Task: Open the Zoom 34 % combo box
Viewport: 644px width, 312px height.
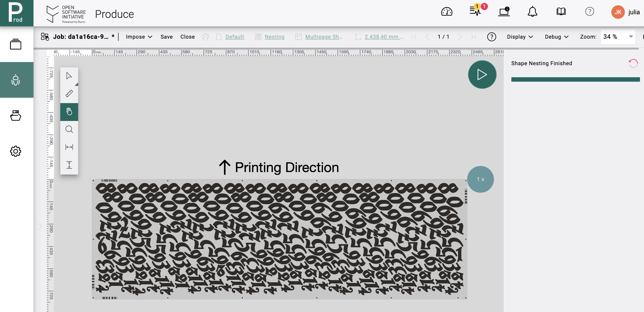Action: (618, 37)
